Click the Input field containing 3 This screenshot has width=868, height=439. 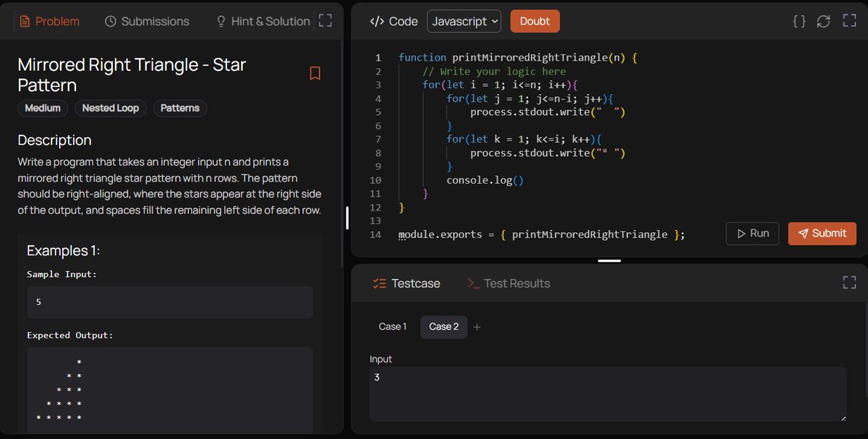tap(608, 393)
